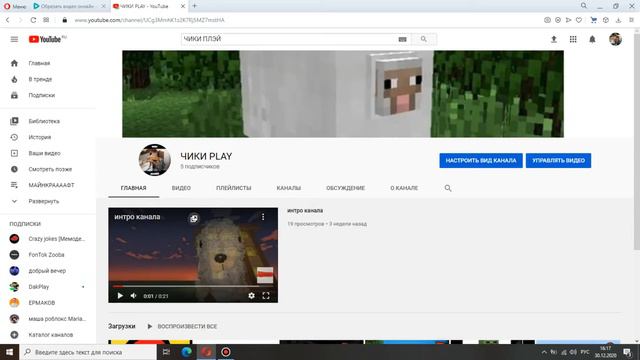Viewport: 640px width, 360px height.
Task: Open the YouTube apps grid
Action: [573, 39]
